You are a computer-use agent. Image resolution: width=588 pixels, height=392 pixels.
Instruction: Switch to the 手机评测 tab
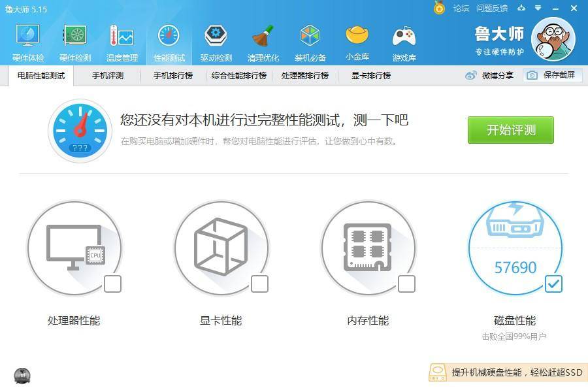[x=108, y=76]
